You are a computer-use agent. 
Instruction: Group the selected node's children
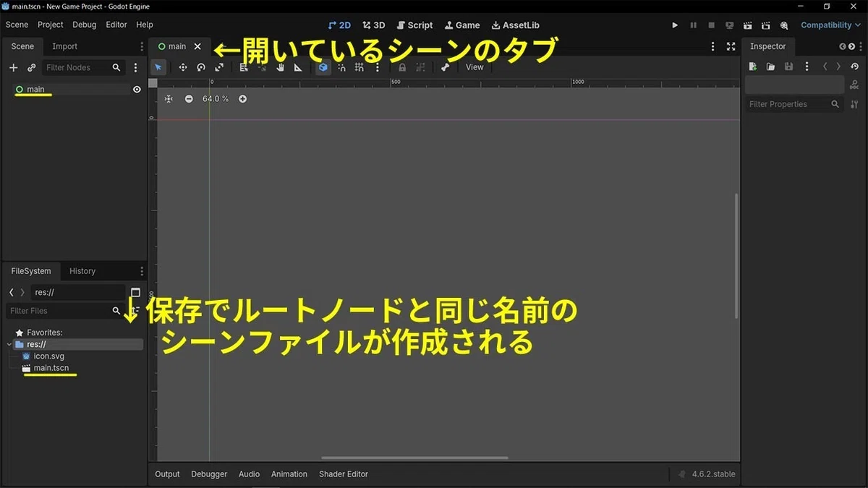point(420,67)
